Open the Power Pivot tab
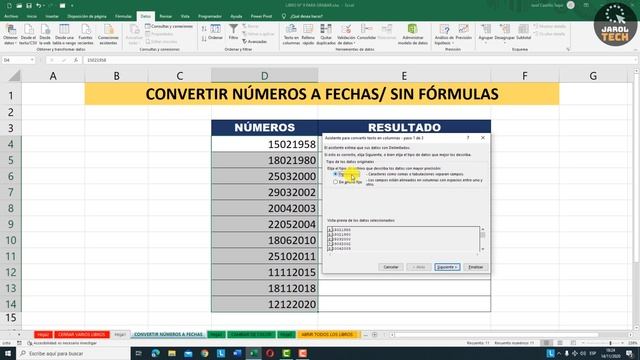Viewport: 640px width, 360px height. [x=261, y=16]
